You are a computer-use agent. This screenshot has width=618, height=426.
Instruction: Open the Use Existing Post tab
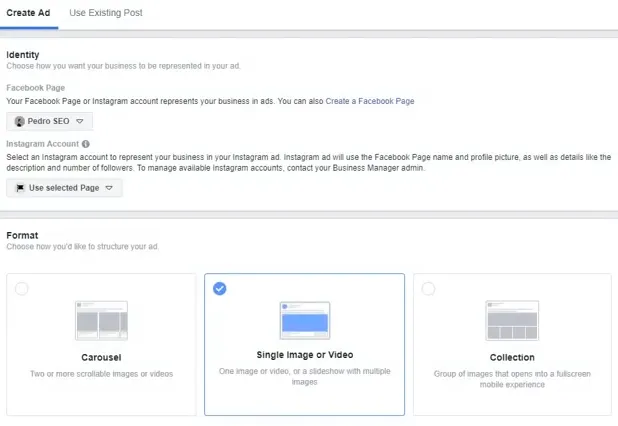click(x=106, y=13)
